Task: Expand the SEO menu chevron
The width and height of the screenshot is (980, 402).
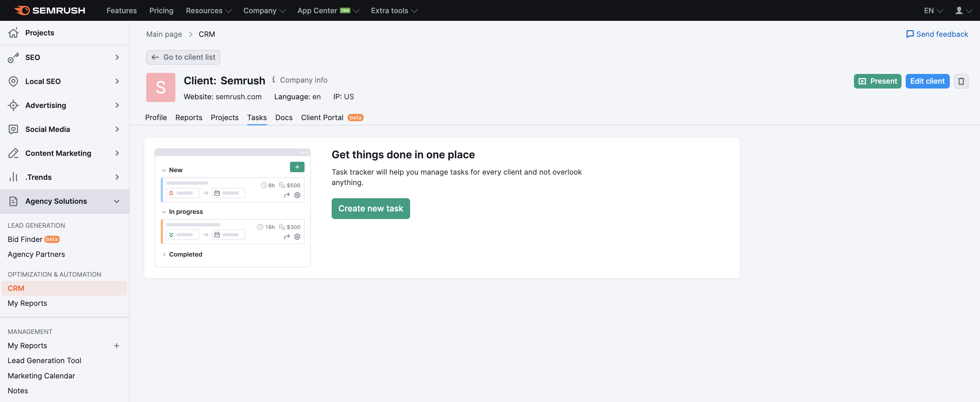Action: pyautogui.click(x=117, y=57)
